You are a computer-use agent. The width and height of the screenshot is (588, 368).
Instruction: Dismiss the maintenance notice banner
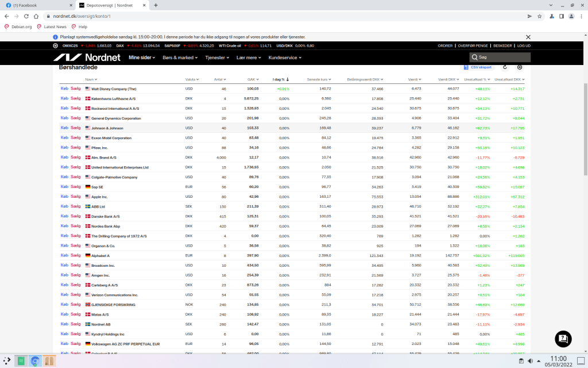pos(528,37)
